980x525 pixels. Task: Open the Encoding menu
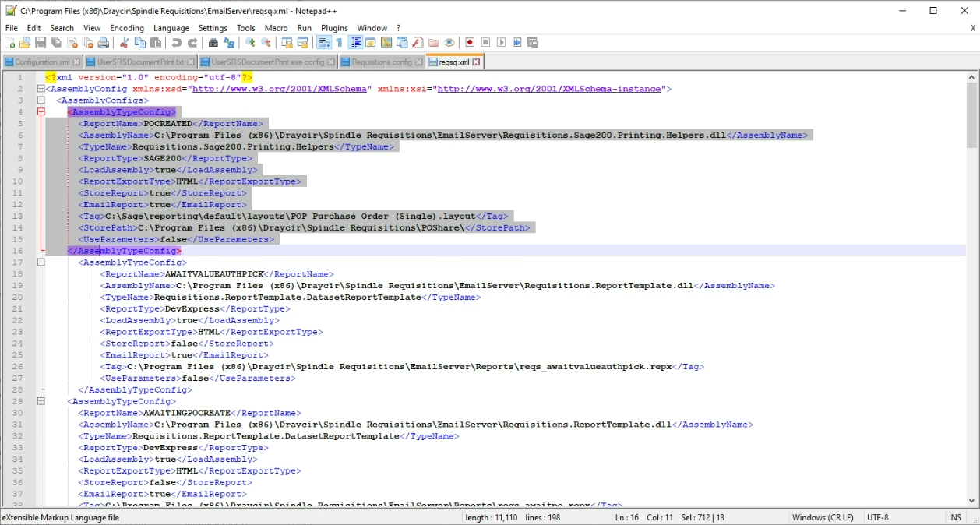pyautogui.click(x=126, y=28)
